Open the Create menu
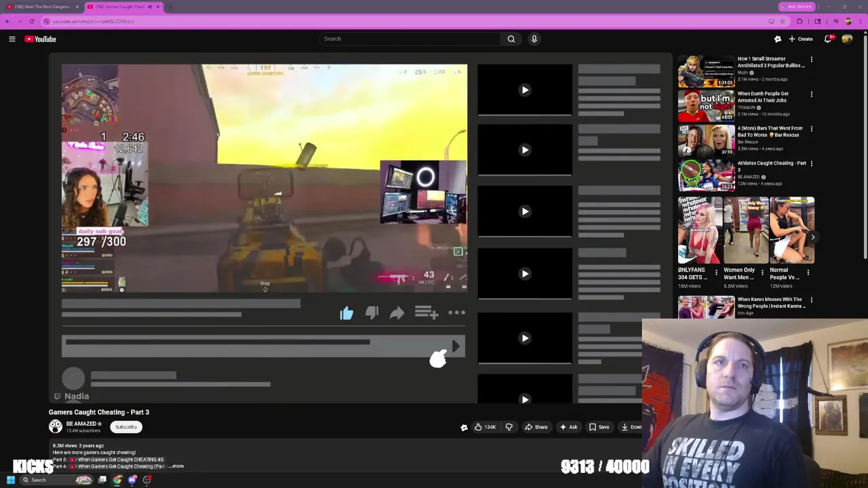This screenshot has width=868, height=488. 800,39
